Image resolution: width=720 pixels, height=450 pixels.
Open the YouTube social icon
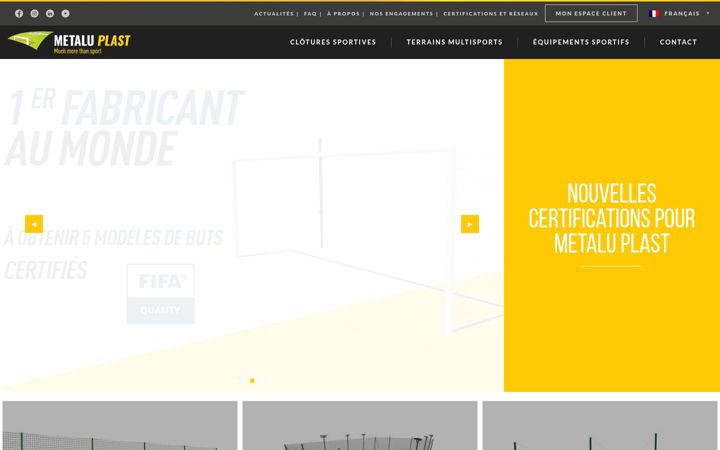point(66,13)
